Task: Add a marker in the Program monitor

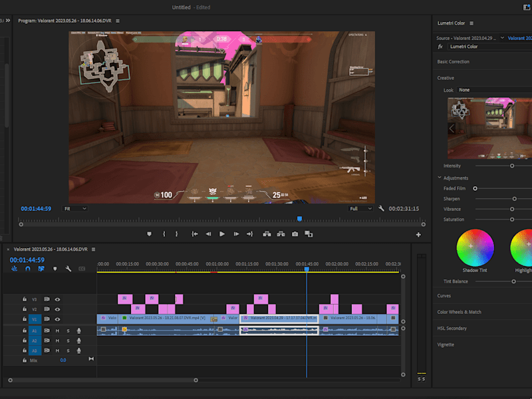Action: [x=149, y=234]
